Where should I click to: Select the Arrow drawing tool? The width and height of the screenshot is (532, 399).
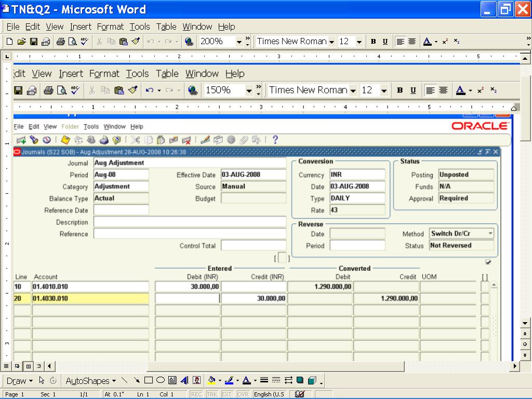[136, 381]
